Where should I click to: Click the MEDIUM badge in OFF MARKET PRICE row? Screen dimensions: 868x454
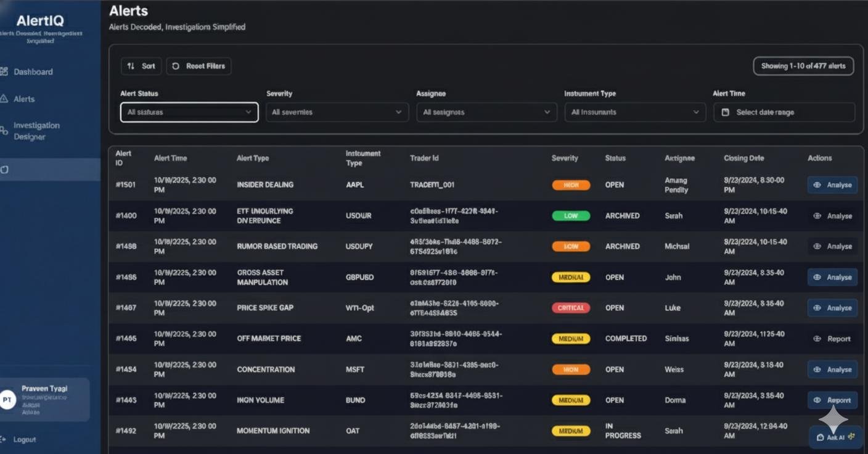pyautogui.click(x=571, y=339)
